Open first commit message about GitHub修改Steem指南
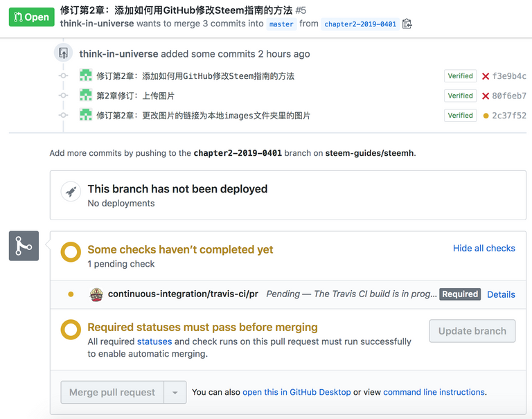Screen dimensions: 532x419 195,76
